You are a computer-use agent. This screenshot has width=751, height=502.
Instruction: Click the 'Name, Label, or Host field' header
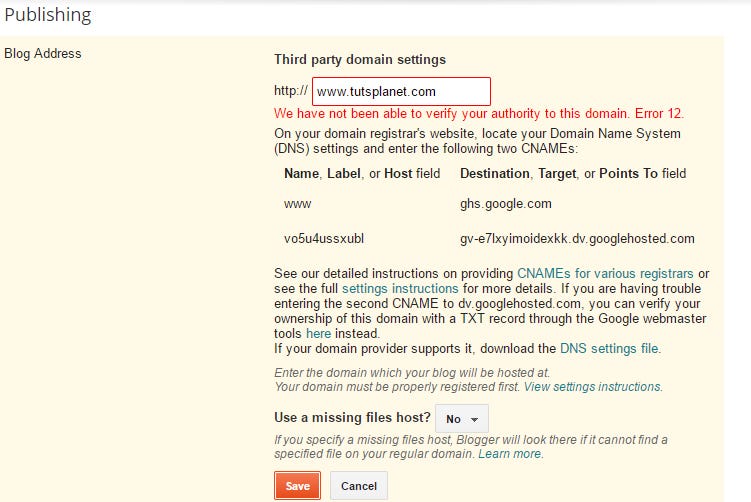(x=362, y=173)
